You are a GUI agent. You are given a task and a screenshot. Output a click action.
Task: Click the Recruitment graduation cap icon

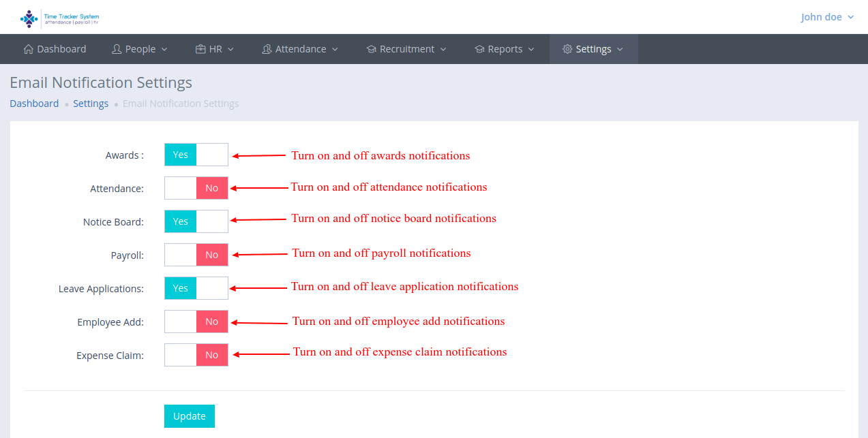click(x=371, y=49)
